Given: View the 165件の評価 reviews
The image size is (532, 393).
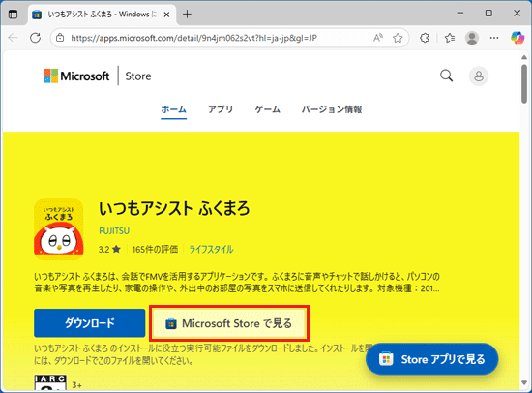Looking at the screenshot, I should (155, 250).
